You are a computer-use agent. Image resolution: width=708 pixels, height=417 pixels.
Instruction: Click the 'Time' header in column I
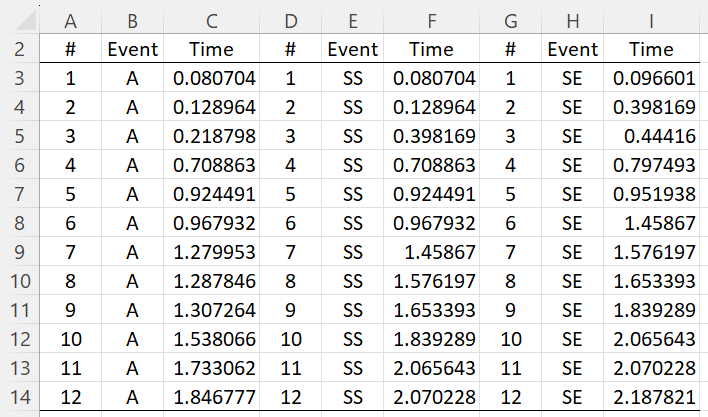pyautogui.click(x=652, y=49)
